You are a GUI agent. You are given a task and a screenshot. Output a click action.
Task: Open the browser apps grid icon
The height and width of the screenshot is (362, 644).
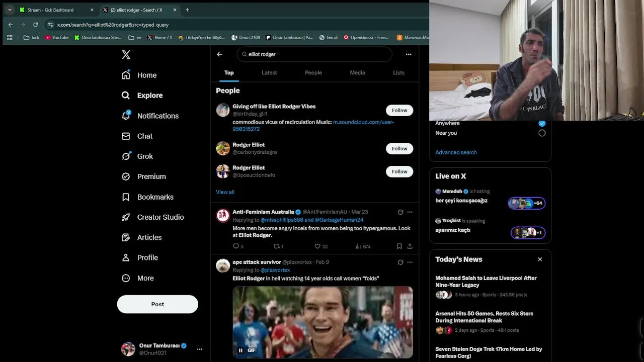coord(10,37)
